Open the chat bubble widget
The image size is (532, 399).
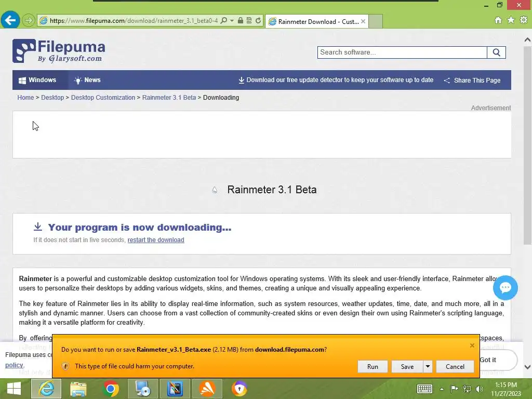pos(505,288)
